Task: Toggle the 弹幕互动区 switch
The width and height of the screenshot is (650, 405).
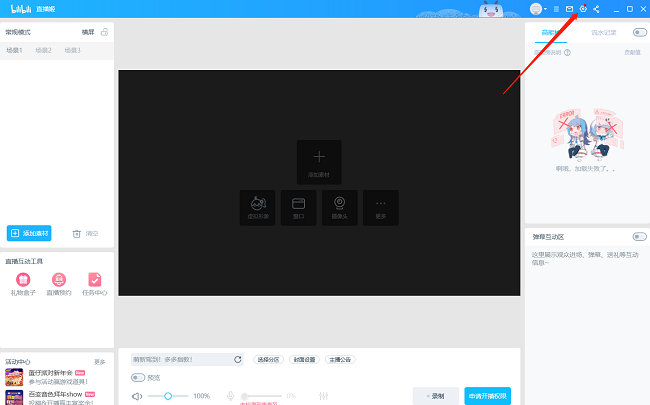Action: click(x=639, y=237)
